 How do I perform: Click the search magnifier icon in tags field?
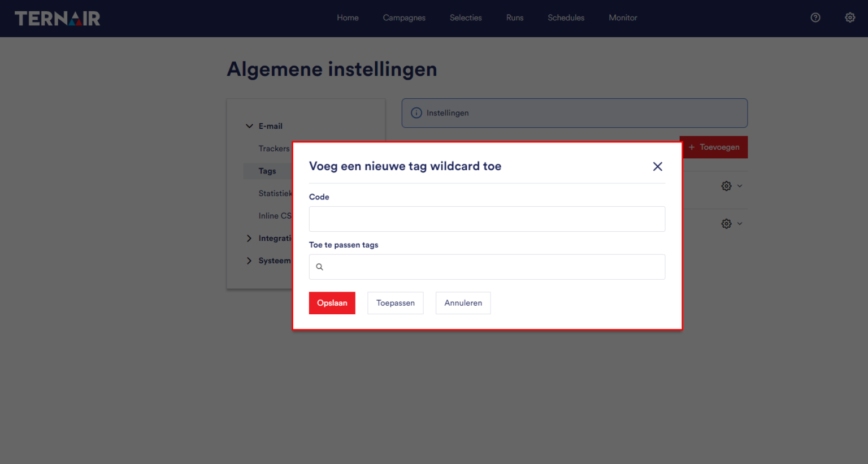tap(319, 267)
